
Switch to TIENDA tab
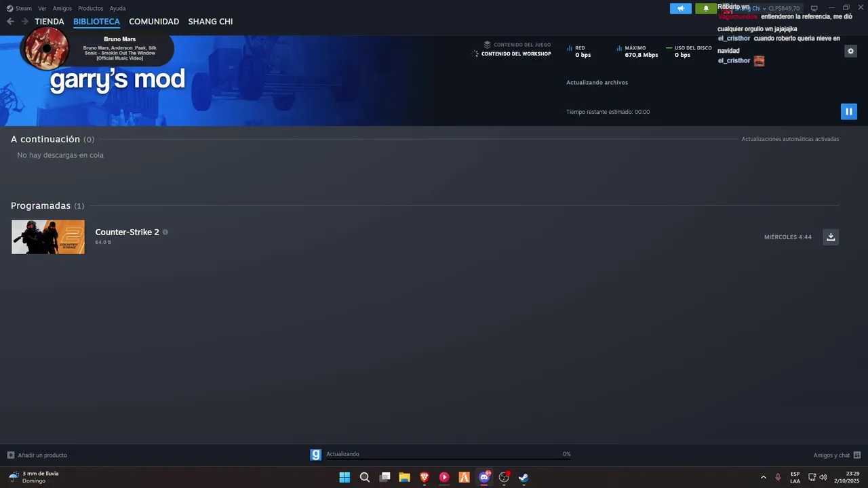pyautogui.click(x=50, y=22)
